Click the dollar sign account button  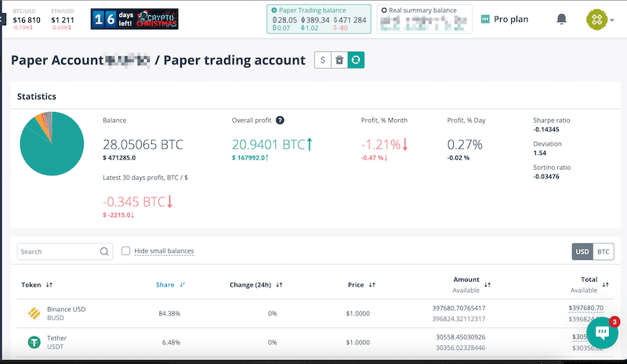(323, 60)
